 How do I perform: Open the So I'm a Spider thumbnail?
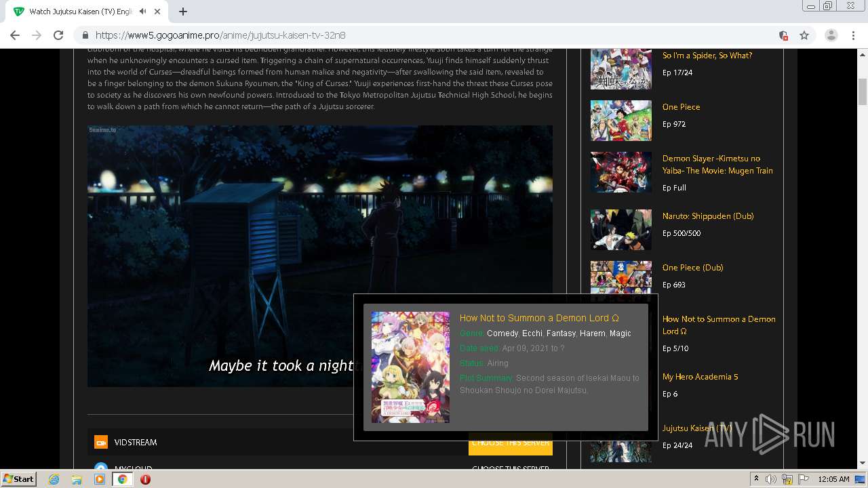coord(620,69)
